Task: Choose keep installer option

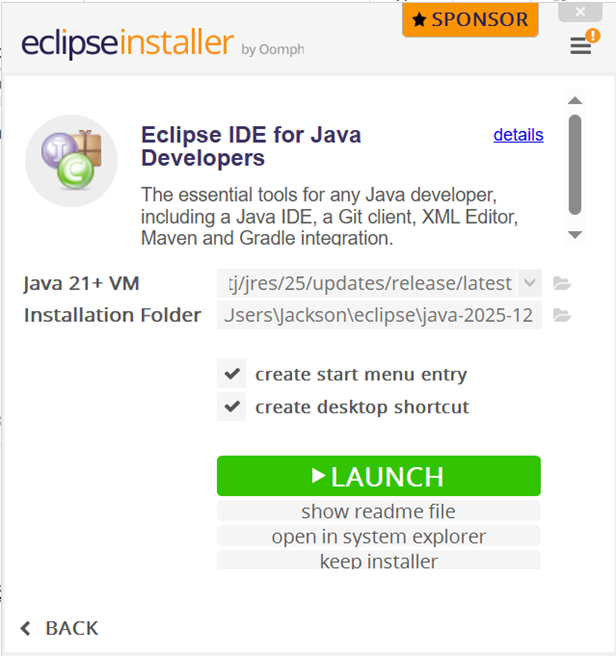Action: pyautogui.click(x=379, y=560)
